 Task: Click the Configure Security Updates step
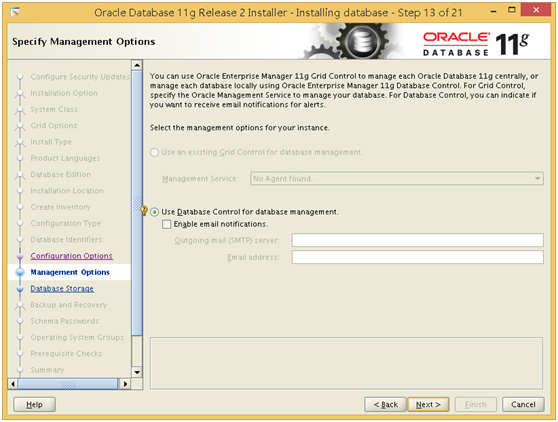coord(80,77)
